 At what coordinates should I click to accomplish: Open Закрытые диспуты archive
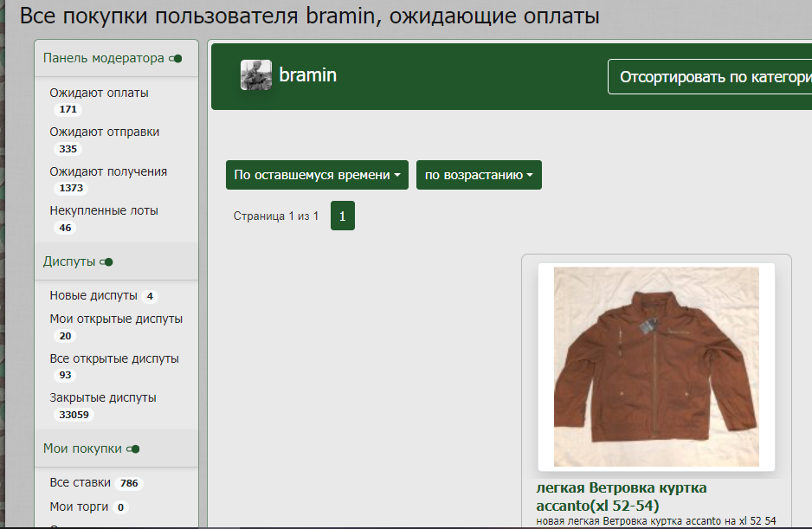tap(103, 397)
